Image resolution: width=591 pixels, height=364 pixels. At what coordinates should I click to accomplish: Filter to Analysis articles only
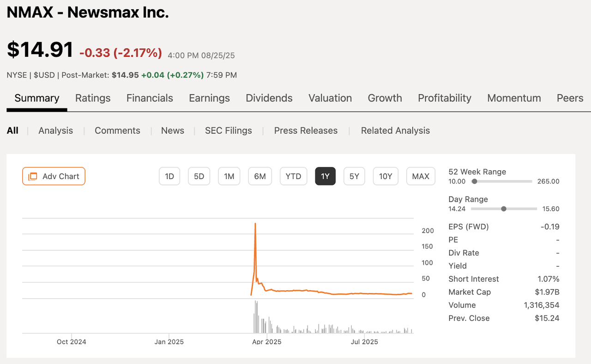coord(55,131)
